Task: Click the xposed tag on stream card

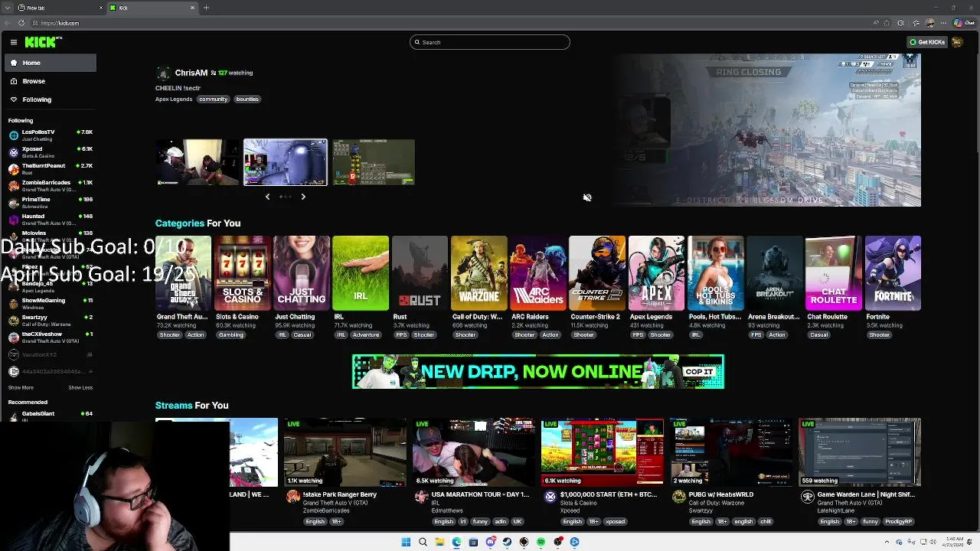Action: (616, 522)
